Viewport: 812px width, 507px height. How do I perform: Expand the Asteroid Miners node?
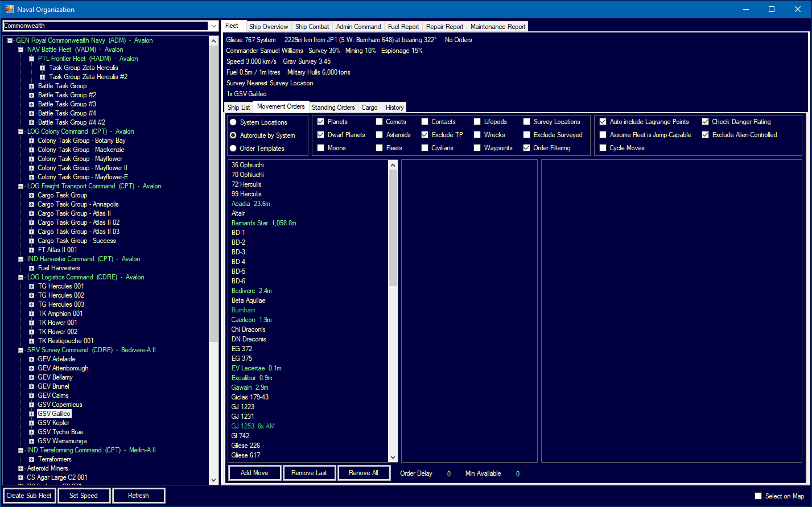pos(21,469)
